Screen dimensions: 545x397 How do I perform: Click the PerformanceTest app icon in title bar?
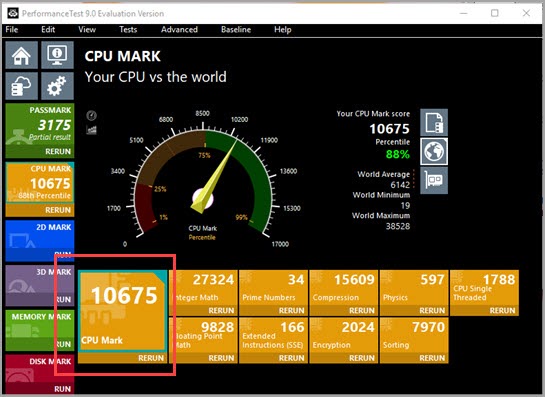(x=13, y=13)
